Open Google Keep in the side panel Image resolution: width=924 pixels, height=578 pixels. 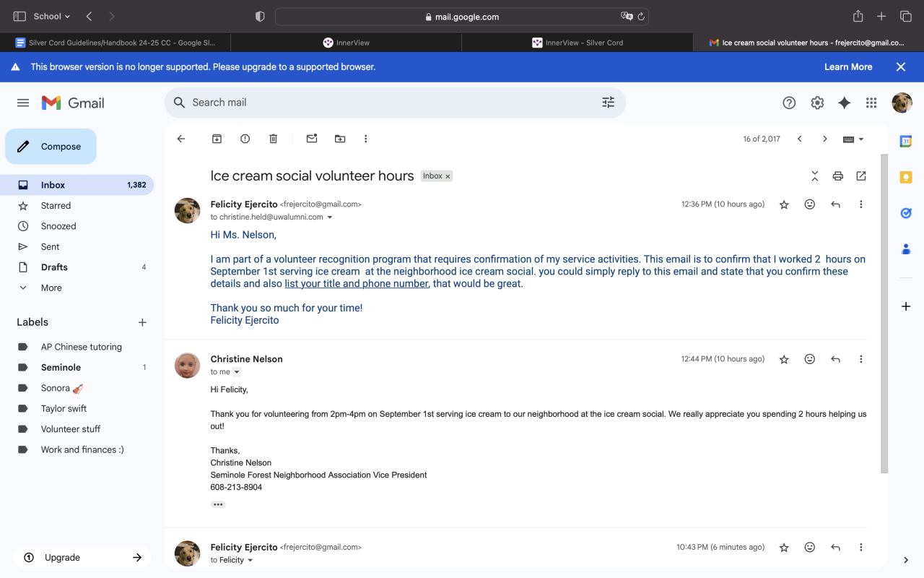(x=906, y=177)
